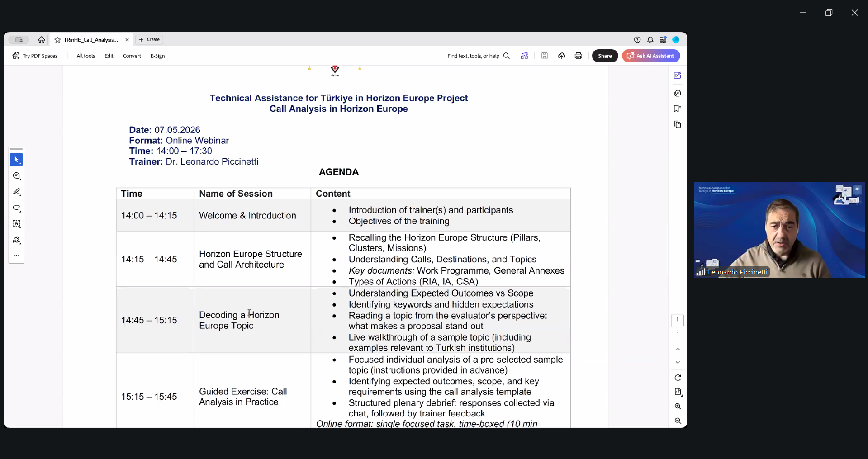Click the AI sparkle icon next to search
The width and height of the screenshot is (868, 459).
click(524, 56)
